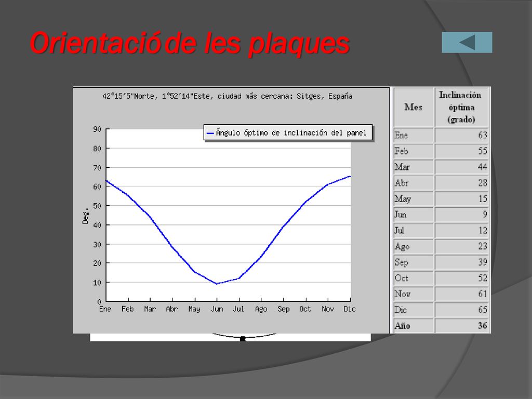Select the 'Sep' table cell
Screen dimensions: 532x399
pyautogui.click(x=413, y=262)
